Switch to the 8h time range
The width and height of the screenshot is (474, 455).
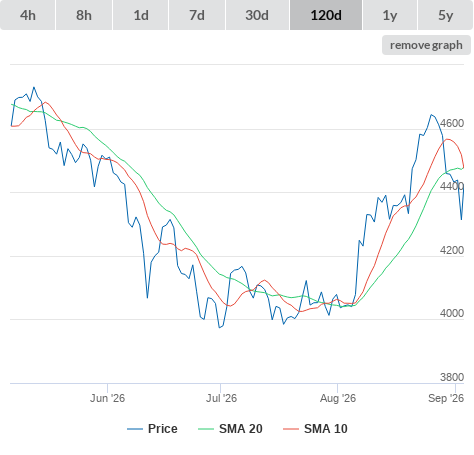[x=84, y=15]
